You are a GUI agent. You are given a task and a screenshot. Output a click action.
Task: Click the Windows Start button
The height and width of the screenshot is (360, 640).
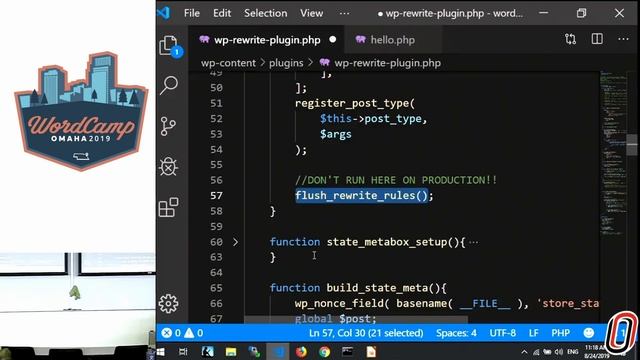coord(160,352)
